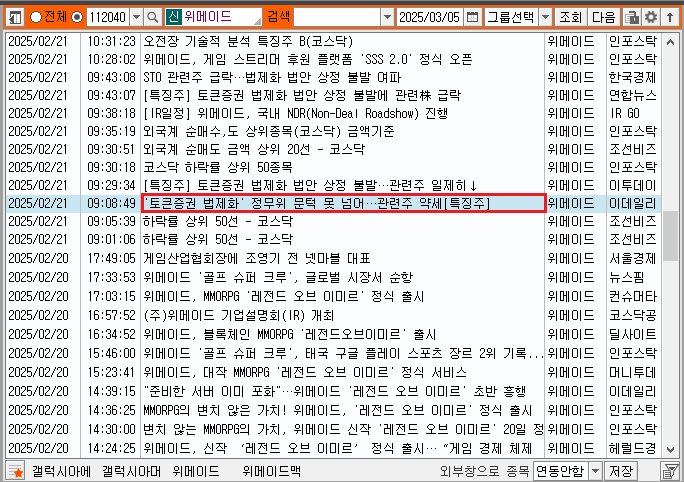684x482 pixels.
Task: Open '게임산업협회장에 조영기 전 넷마블 대표' news
Action: (x=257, y=258)
